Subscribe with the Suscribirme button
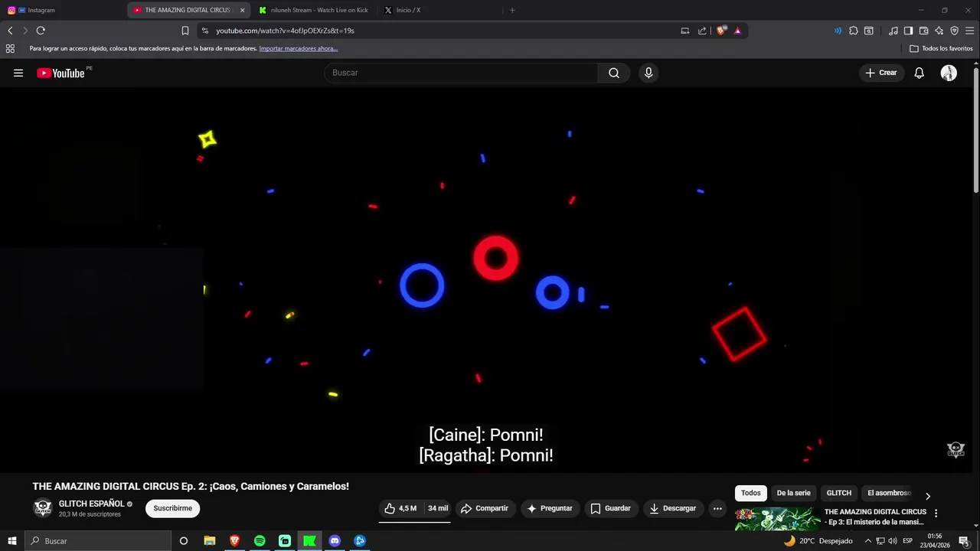Viewport: 980px width, 551px height. pos(172,508)
